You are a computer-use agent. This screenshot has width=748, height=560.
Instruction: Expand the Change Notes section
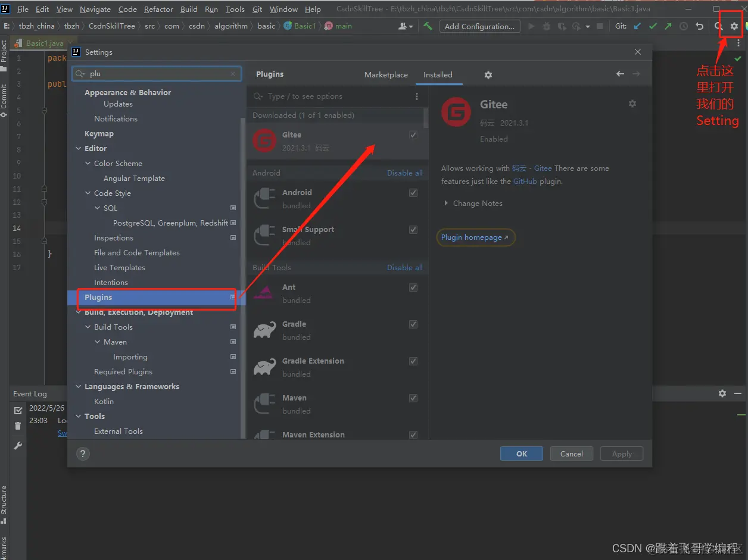point(446,204)
